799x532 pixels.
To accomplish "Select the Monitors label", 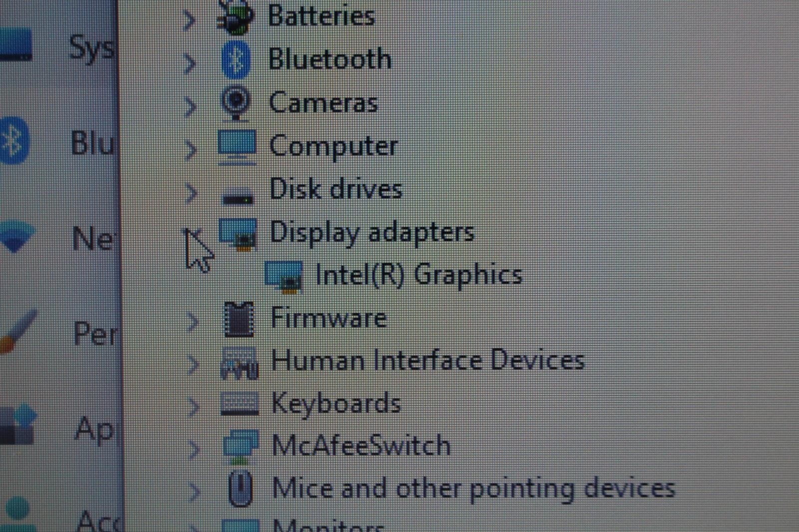I will pyautogui.click(x=328, y=526).
